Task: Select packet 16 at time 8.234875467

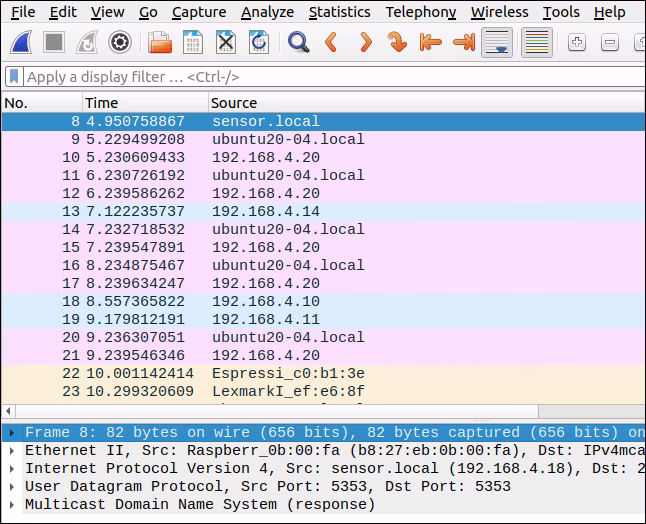Action: (x=323, y=265)
